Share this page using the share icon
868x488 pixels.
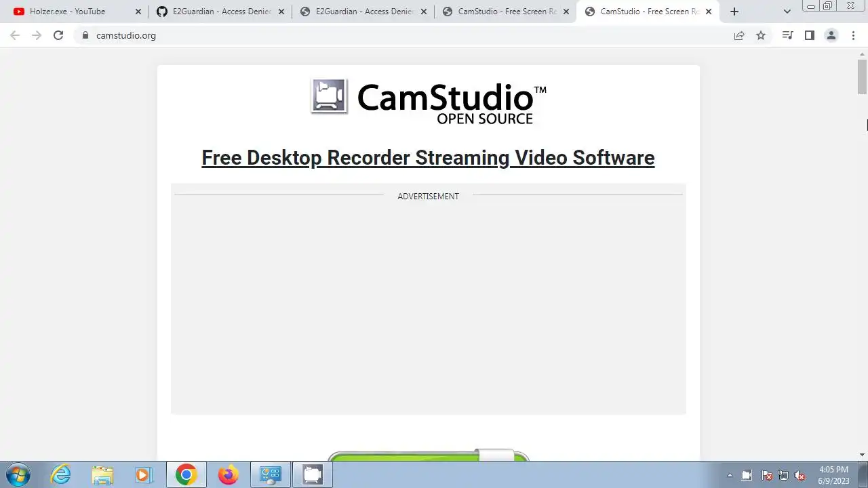coord(739,35)
